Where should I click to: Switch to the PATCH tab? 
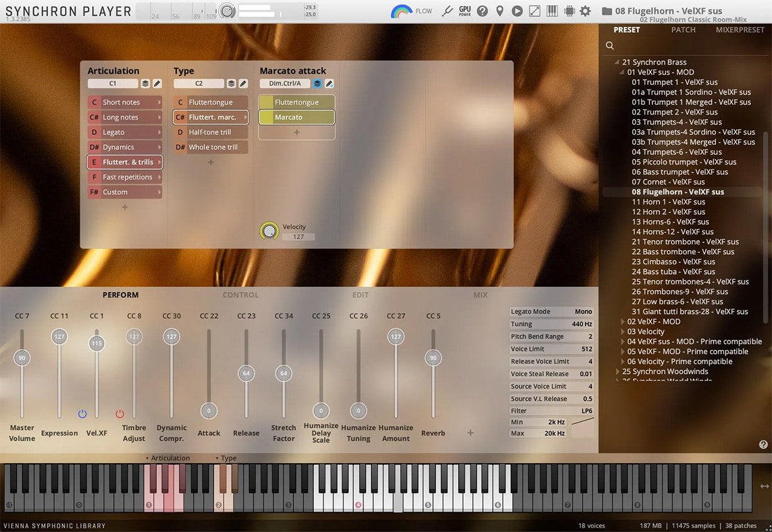(x=683, y=30)
